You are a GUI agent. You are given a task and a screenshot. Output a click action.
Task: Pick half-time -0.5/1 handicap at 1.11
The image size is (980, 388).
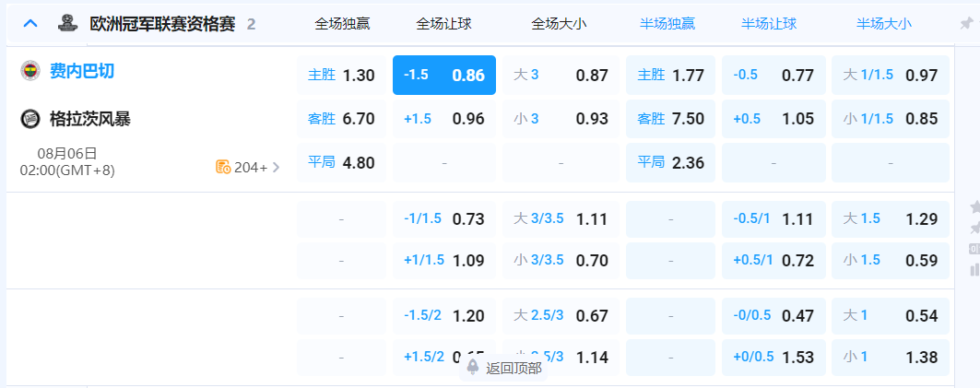pos(773,218)
